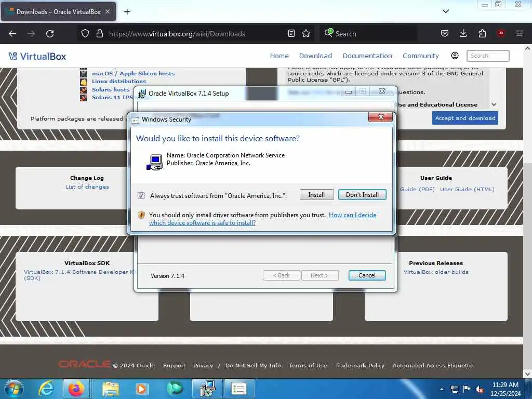Open Trademark Policy footer link
Screen dimensions: 532x399
360,365
